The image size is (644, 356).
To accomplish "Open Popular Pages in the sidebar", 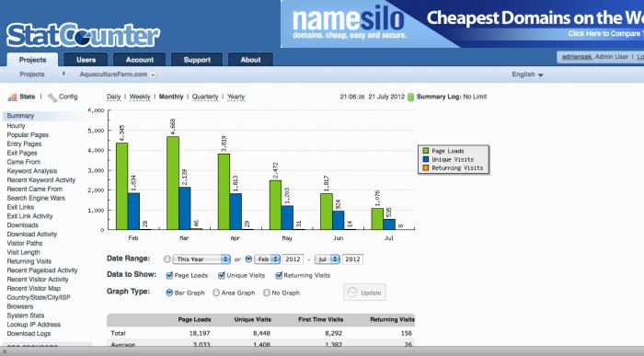I will pyautogui.click(x=28, y=134).
